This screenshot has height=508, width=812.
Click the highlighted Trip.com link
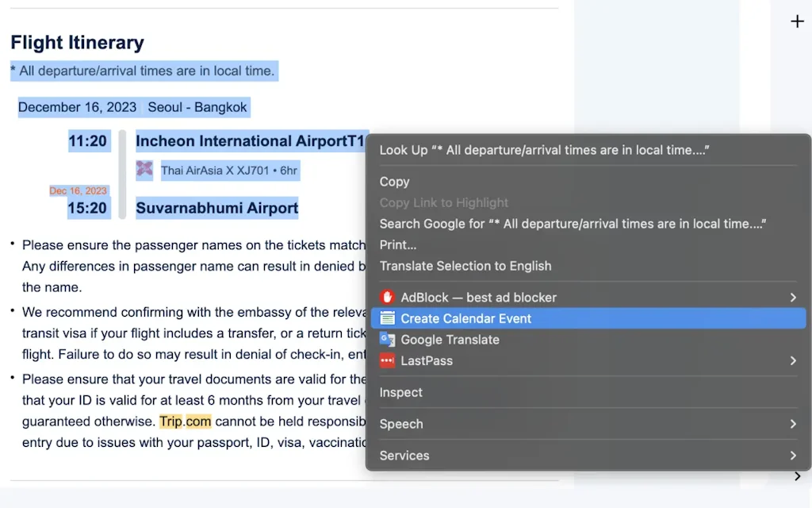click(x=184, y=421)
